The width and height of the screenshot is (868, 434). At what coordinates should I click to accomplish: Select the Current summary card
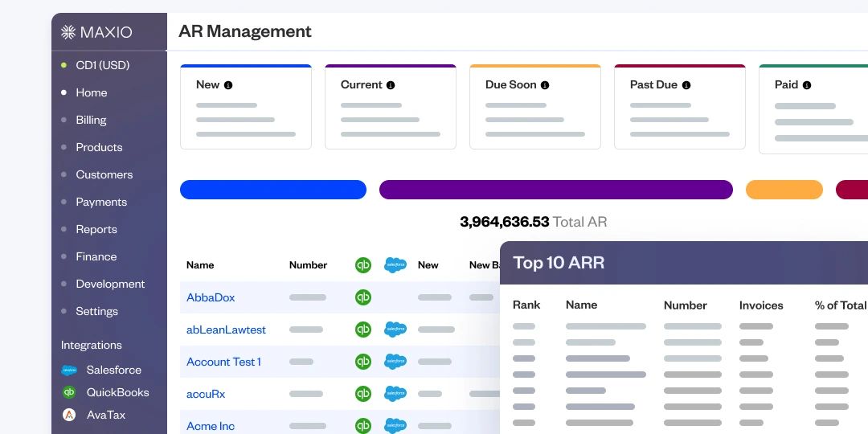pyautogui.click(x=391, y=107)
